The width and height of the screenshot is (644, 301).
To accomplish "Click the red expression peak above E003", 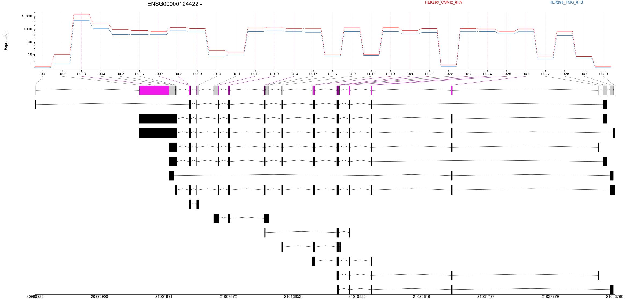I will (81, 14).
